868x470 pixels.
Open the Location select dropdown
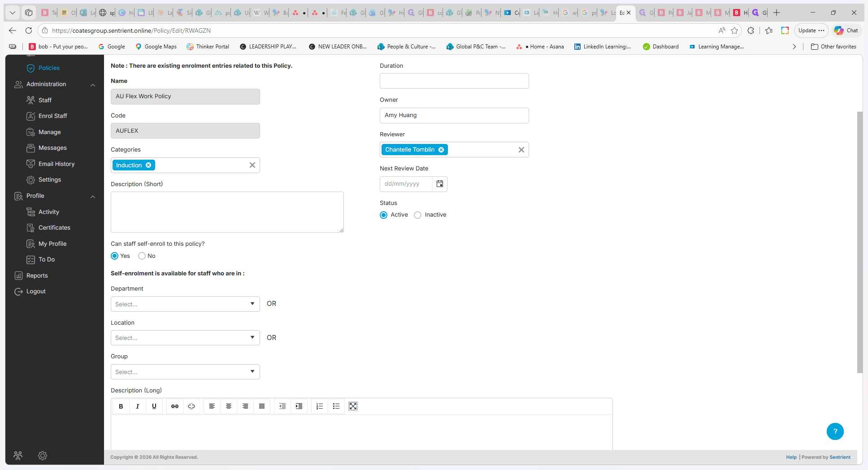185,338
